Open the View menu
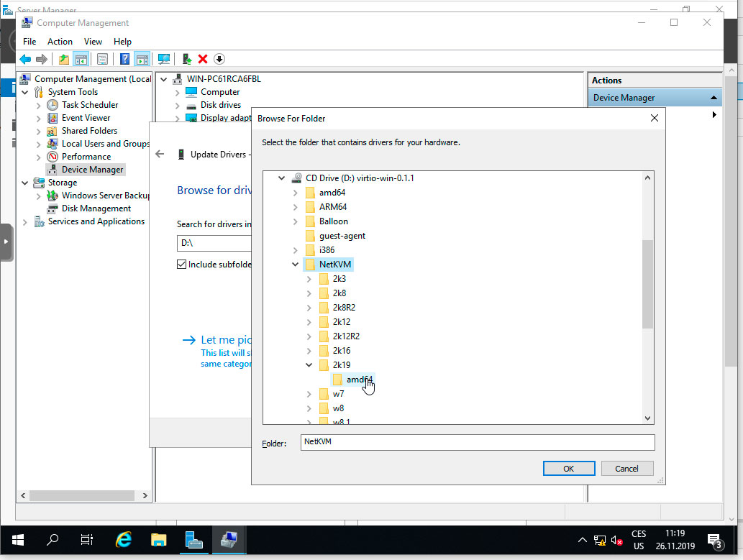The height and width of the screenshot is (560, 743). pyautogui.click(x=93, y=41)
